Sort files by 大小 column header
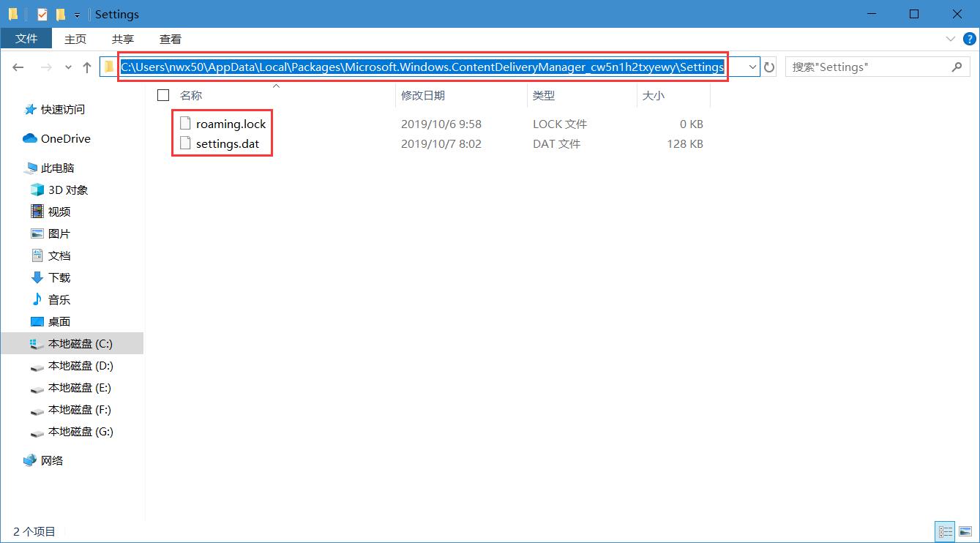Screen dimensions: 980x543 [653, 95]
